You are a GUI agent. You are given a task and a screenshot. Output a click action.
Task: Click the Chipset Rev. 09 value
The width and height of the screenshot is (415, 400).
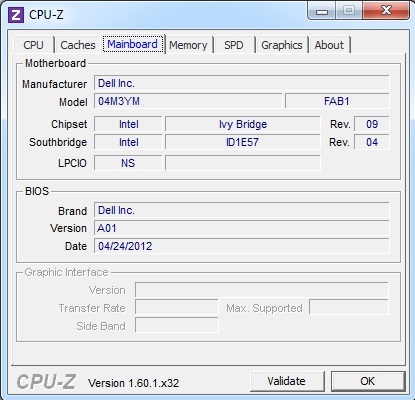point(371,124)
